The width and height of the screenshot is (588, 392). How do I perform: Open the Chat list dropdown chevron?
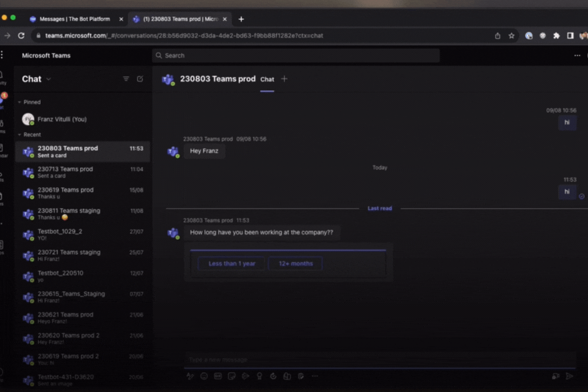click(49, 79)
